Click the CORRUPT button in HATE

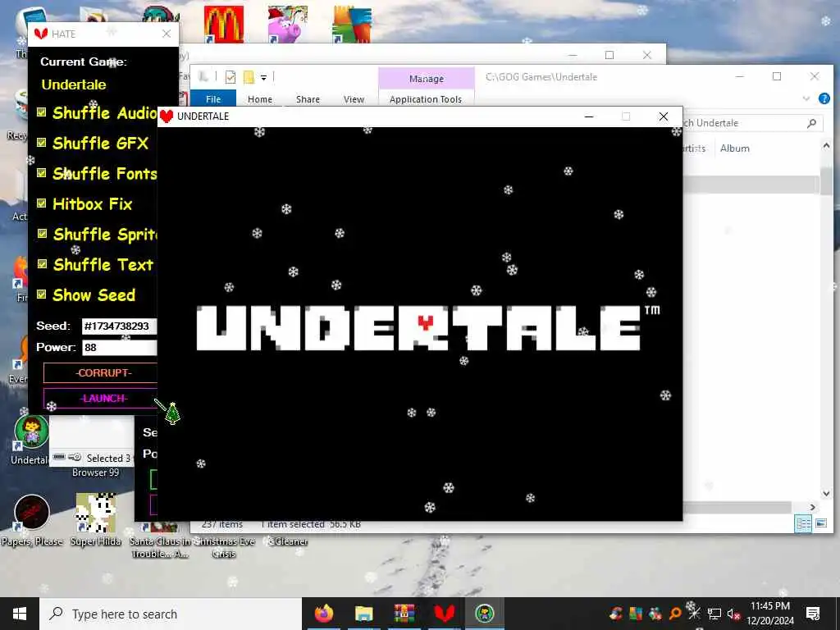pyautogui.click(x=102, y=373)
